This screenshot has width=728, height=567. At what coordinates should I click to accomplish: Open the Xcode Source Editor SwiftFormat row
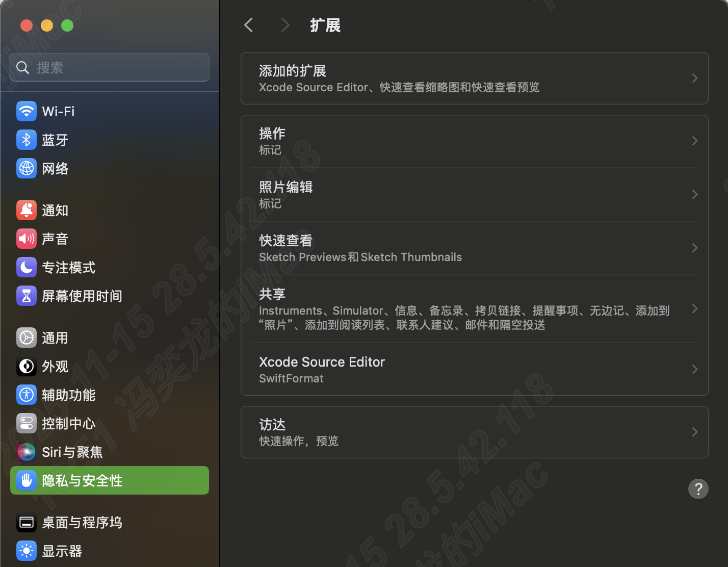coord(474,369)
